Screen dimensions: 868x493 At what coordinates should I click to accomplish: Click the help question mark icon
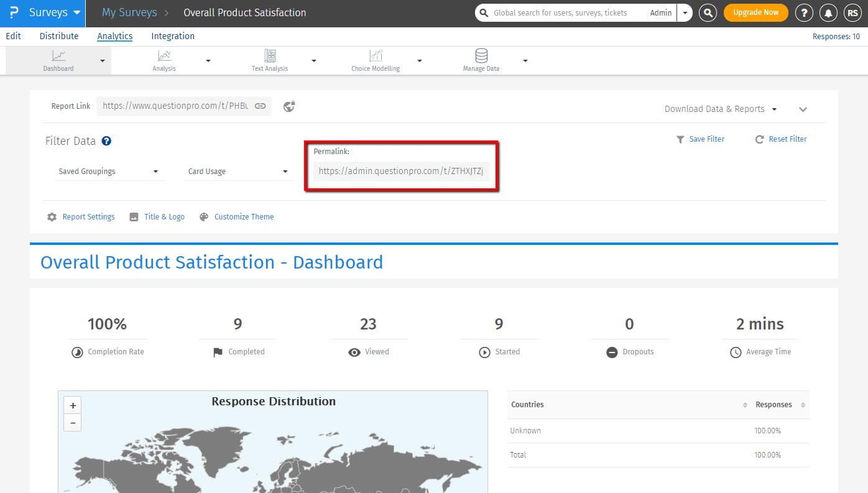pos(804,13)
